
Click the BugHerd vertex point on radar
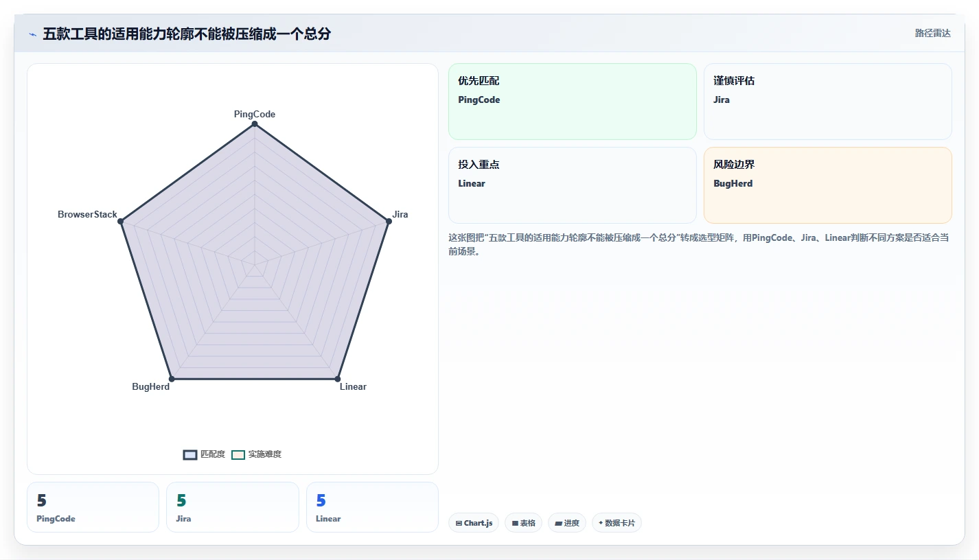click(172, 378)
